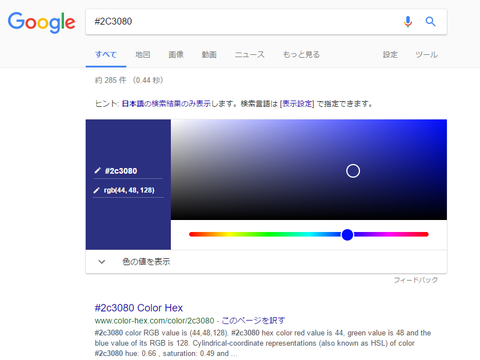Send feedback via フィードバック link
480x360 pixels.
[416, 280]
